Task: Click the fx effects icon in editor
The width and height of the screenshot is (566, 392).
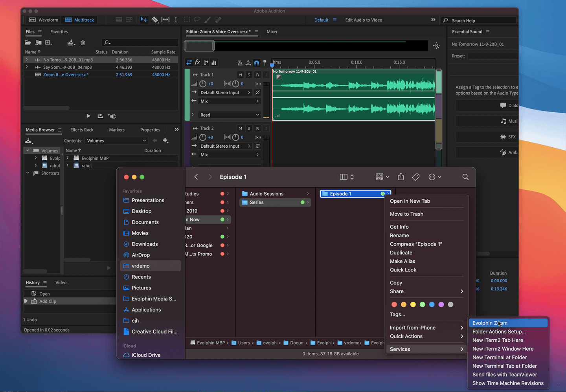Action: (197, 62)
